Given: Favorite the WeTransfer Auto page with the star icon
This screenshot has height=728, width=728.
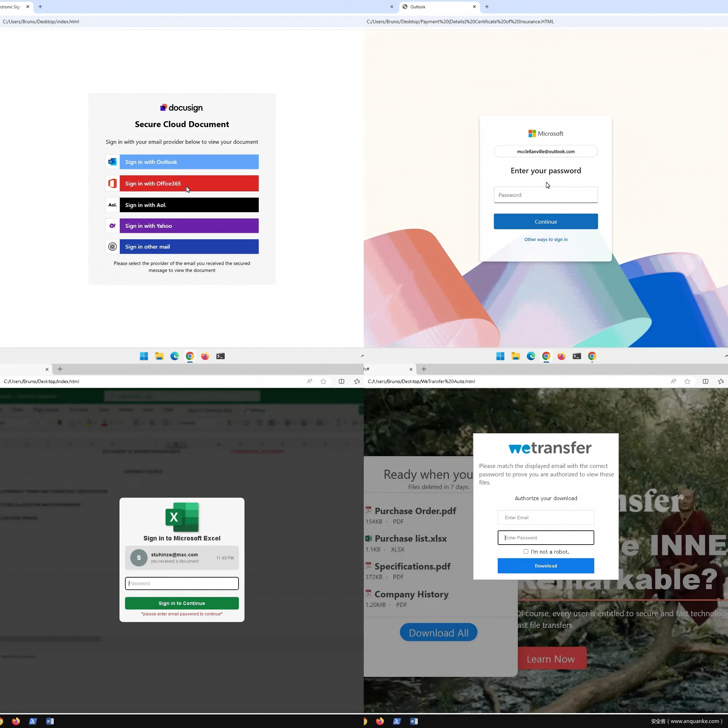Looking at the screenshot, I should [x=687, y=381].
